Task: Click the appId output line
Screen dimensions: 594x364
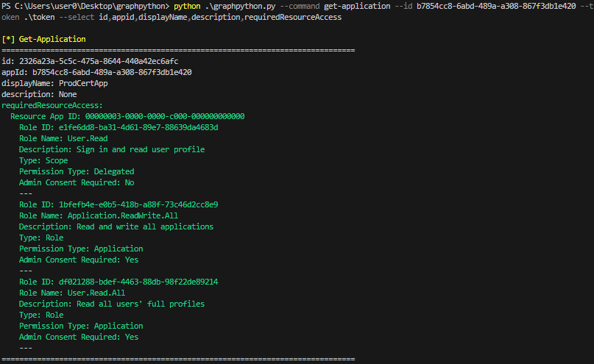Action: click(x=96, y=72)
